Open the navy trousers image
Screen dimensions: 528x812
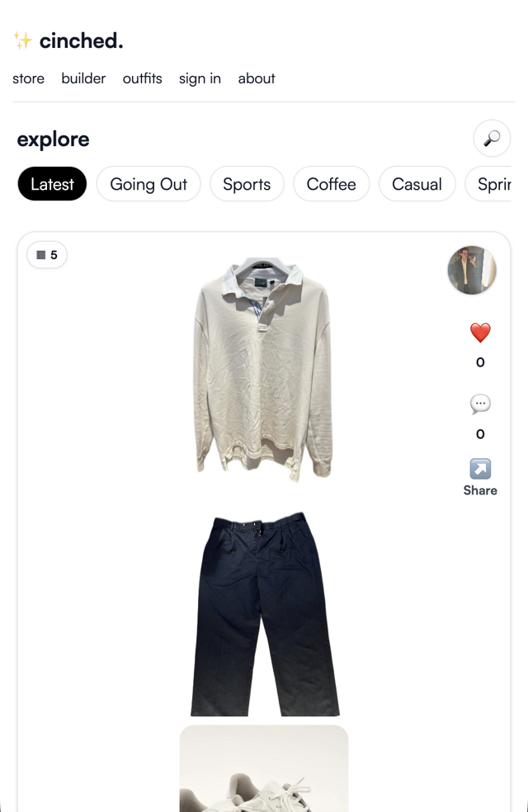265,614
